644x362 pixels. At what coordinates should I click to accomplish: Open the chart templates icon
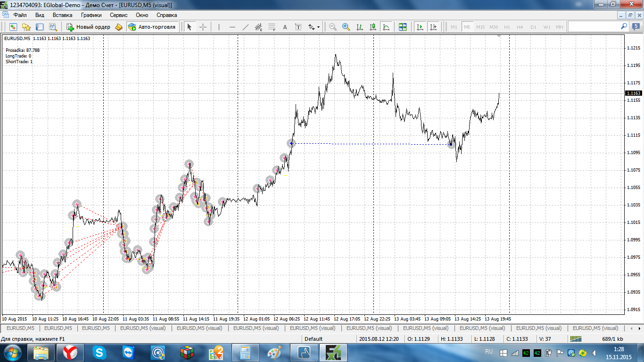pyautogui.click(x=402, y=27)
